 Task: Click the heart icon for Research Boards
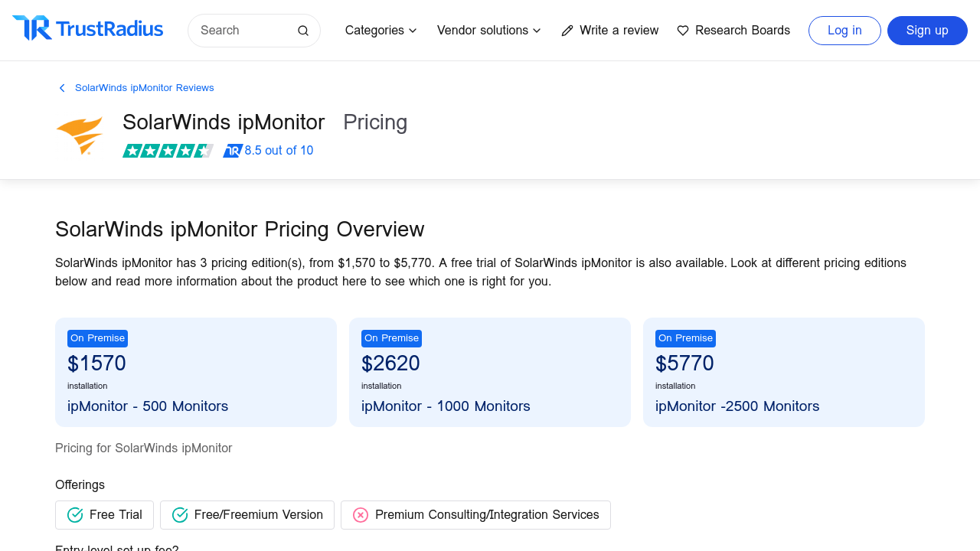(x=683, y=31)
